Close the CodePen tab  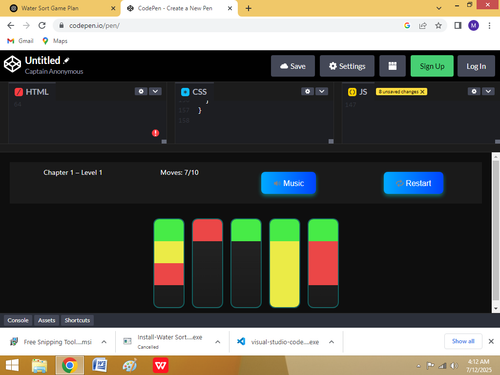pyautogui.click(x=230, y=8)
